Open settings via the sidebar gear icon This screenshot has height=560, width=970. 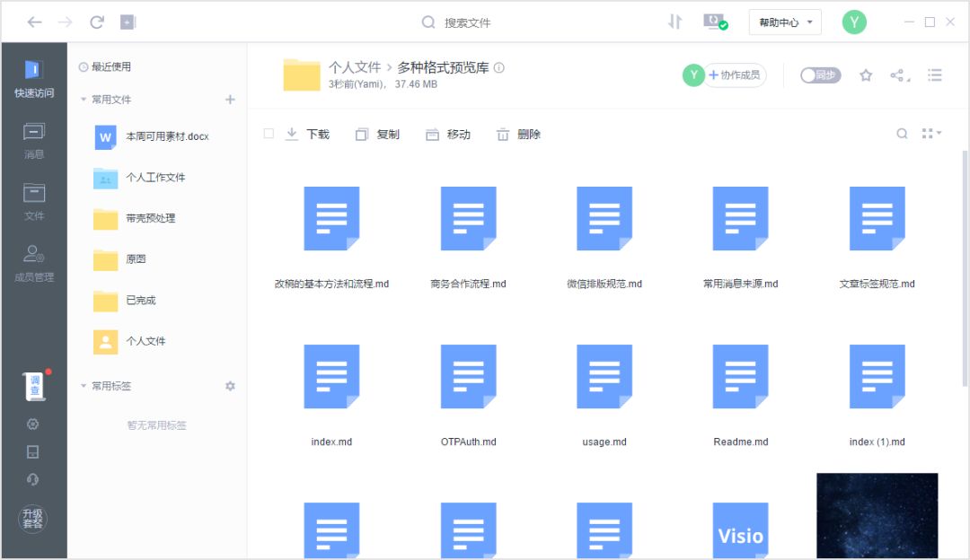[33, 424]
